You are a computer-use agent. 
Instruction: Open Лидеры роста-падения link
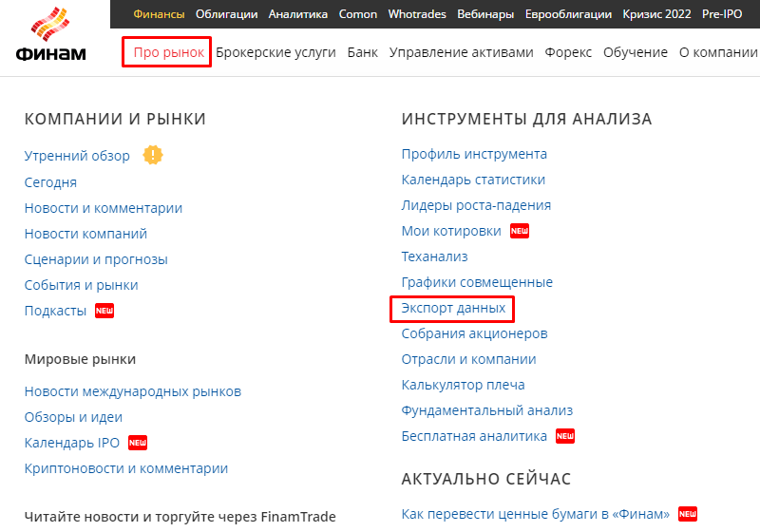click(476, 205)
